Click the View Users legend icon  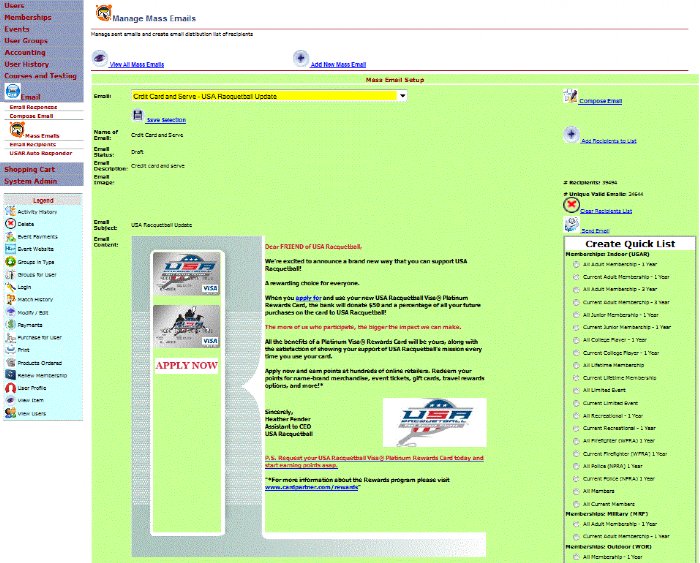[x=10, y=413]
